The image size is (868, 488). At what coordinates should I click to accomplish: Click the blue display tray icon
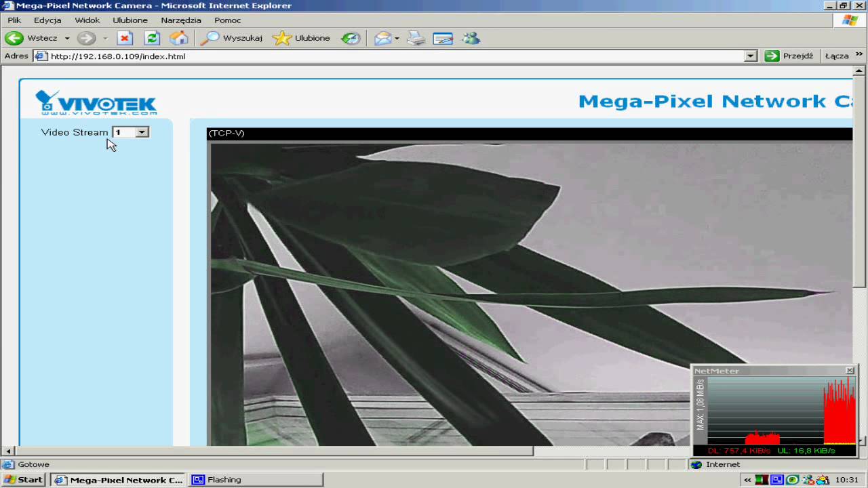coord(777,480)
